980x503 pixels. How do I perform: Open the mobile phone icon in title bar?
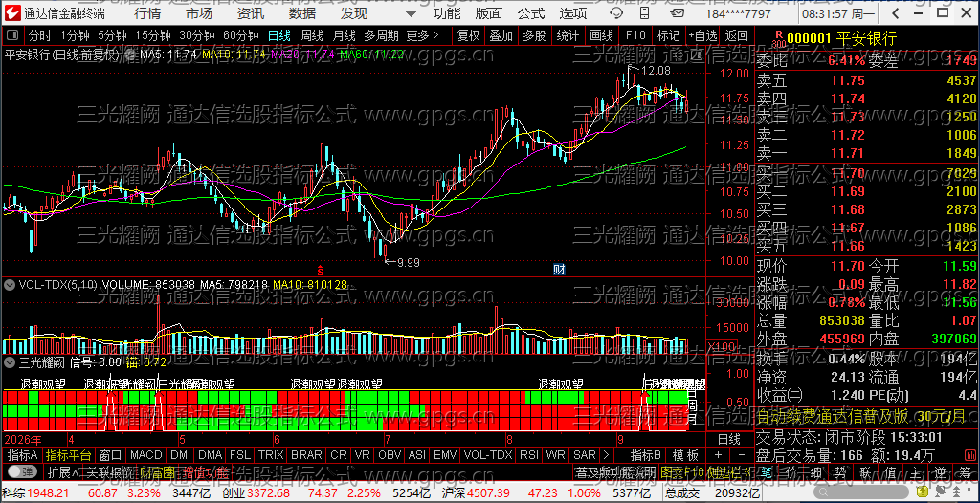[644, 12]
